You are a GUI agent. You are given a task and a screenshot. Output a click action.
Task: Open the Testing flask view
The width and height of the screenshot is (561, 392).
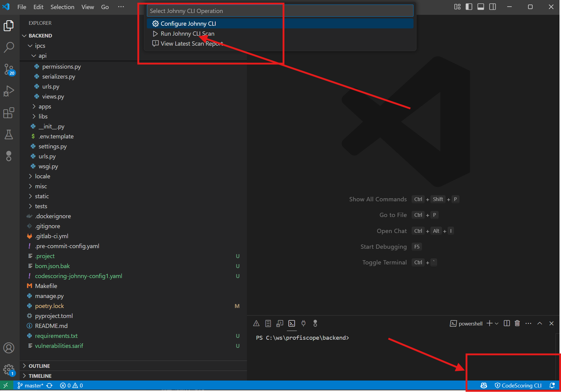(9, 134)
